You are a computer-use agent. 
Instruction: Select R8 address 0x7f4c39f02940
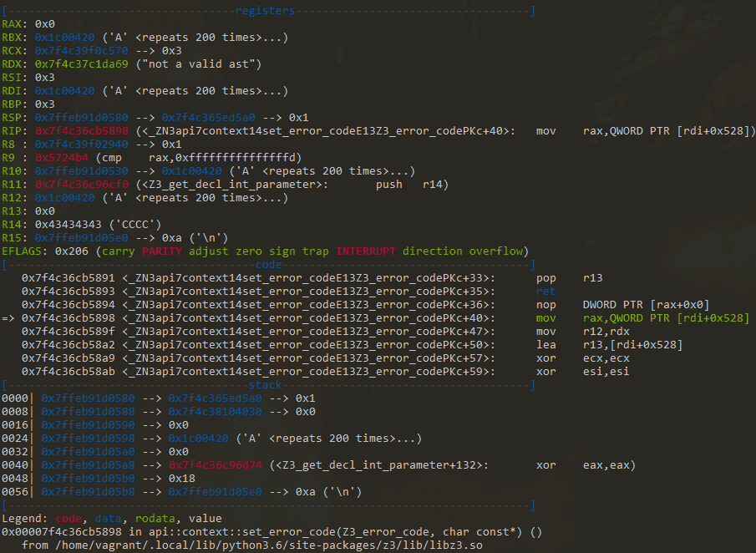(82, 145)
